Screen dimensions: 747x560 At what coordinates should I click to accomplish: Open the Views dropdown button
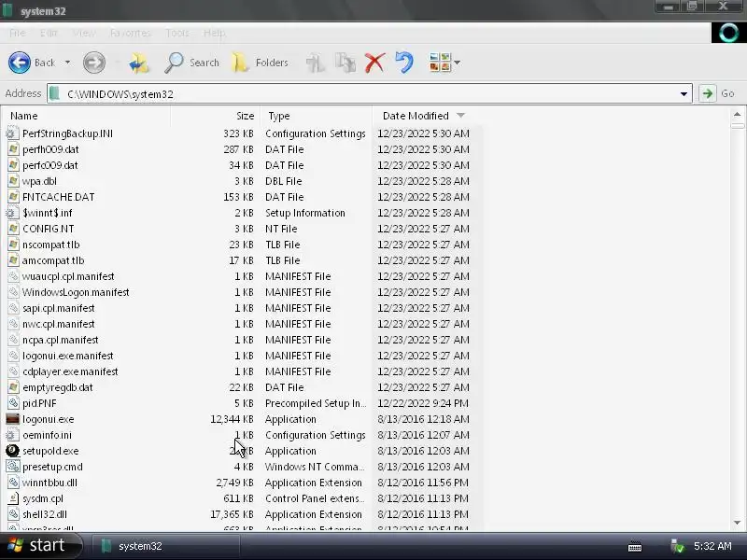(x=444, y=63)
